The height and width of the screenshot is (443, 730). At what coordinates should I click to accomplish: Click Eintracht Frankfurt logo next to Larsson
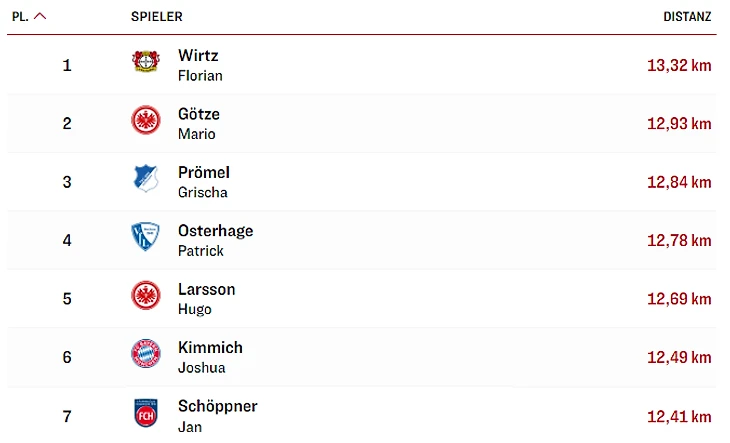pos(146,296)
